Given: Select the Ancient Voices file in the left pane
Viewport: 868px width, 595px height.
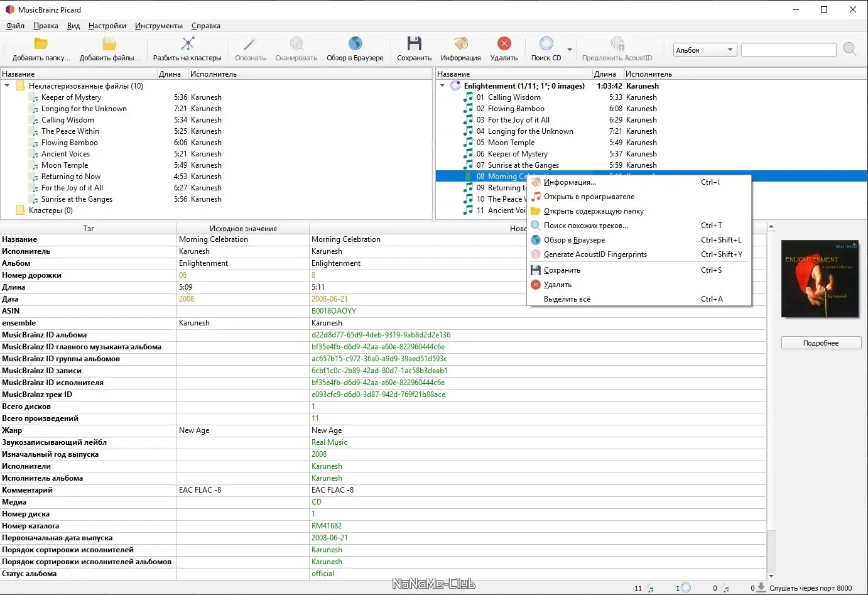Looking at the screenshot, I should [x=65, y=154].
